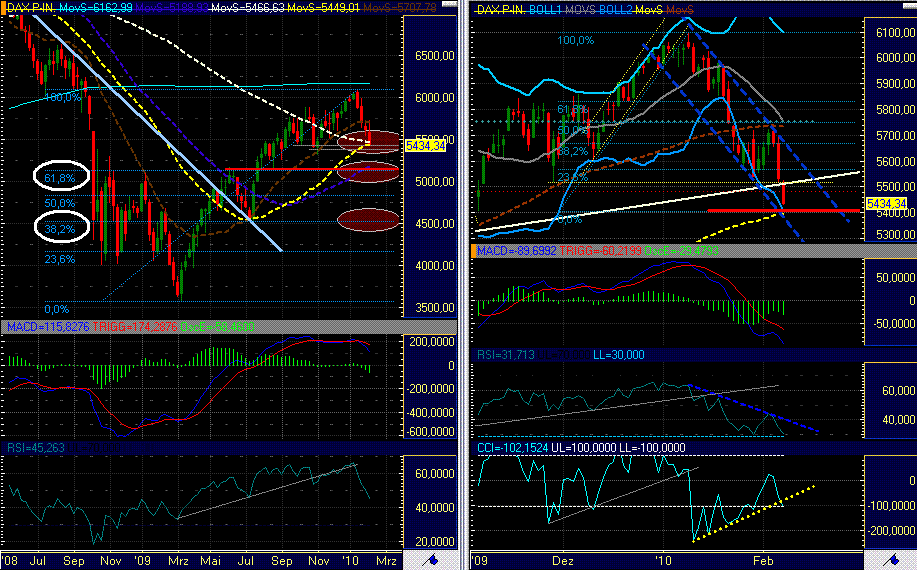Select the BOLL1 indicator label
This screenshot has width=917, height=570.
(546, 10)
